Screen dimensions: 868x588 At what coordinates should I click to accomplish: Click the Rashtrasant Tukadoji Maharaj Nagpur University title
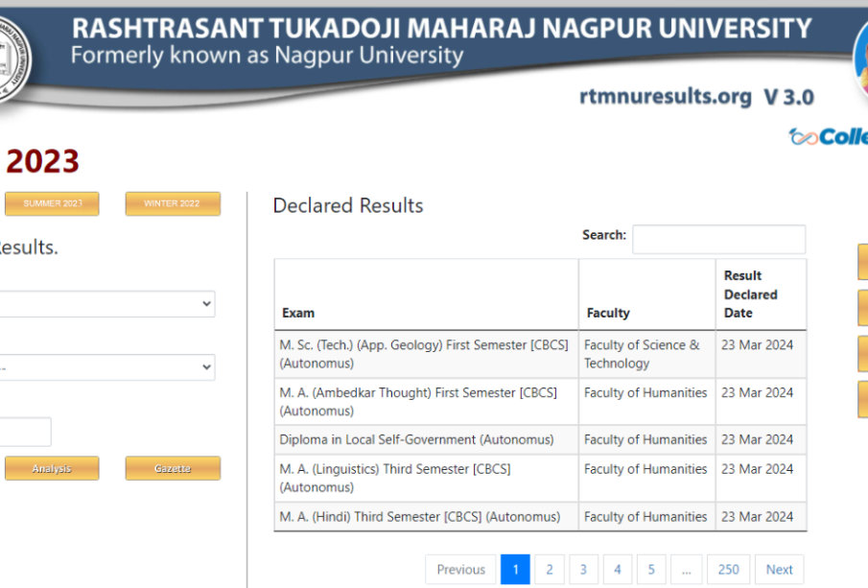[x=441, y=28]
